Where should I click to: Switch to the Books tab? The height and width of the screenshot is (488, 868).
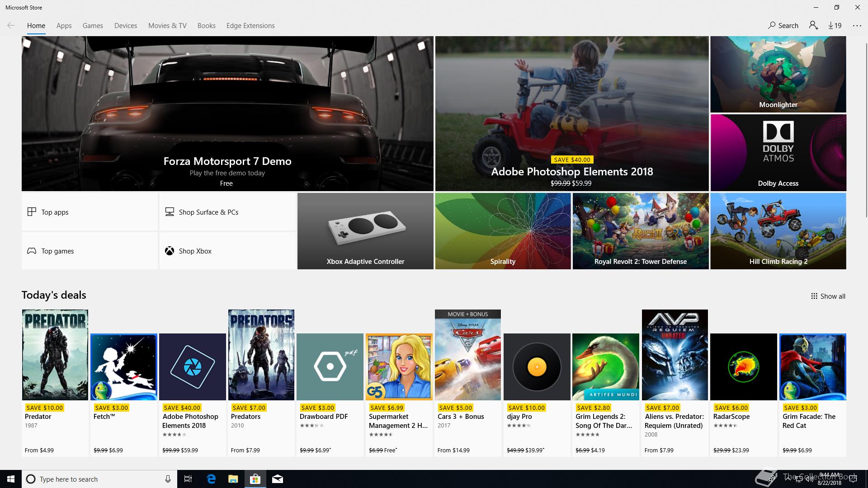207,26
